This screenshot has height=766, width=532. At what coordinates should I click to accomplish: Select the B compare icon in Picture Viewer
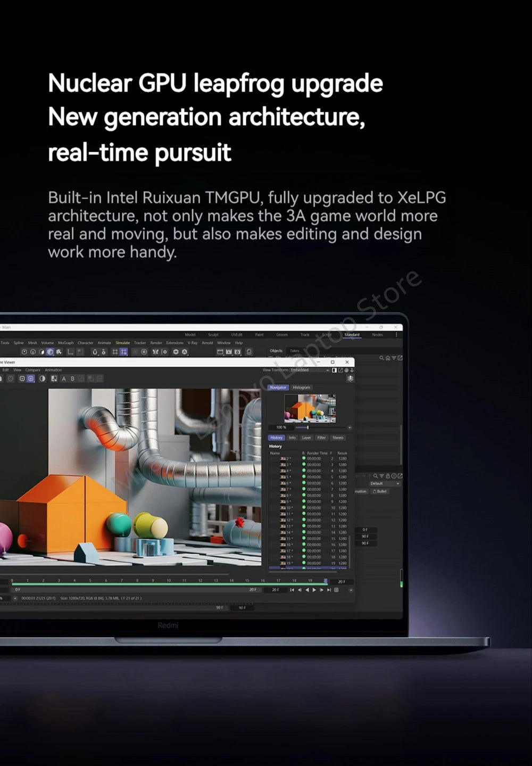73,379
